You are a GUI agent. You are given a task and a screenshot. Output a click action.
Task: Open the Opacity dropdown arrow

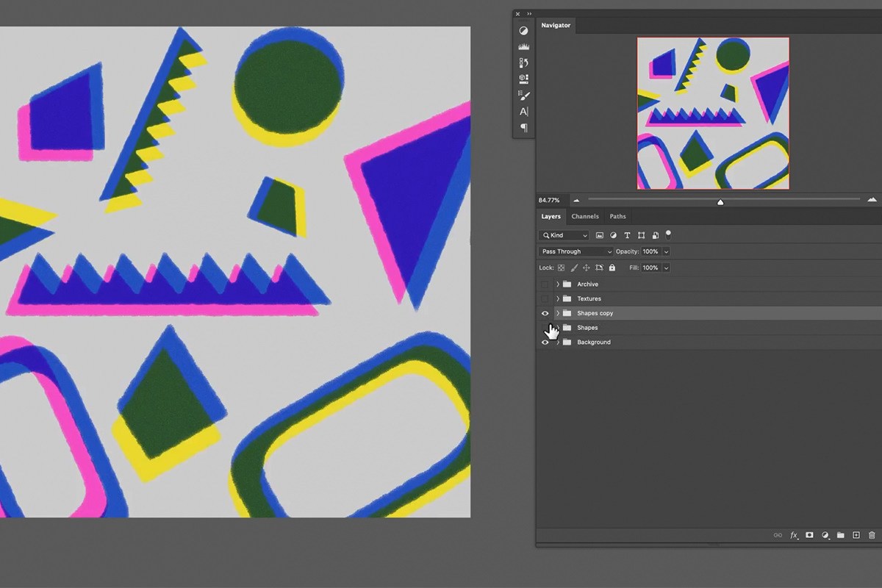click(x=666, y=251)
